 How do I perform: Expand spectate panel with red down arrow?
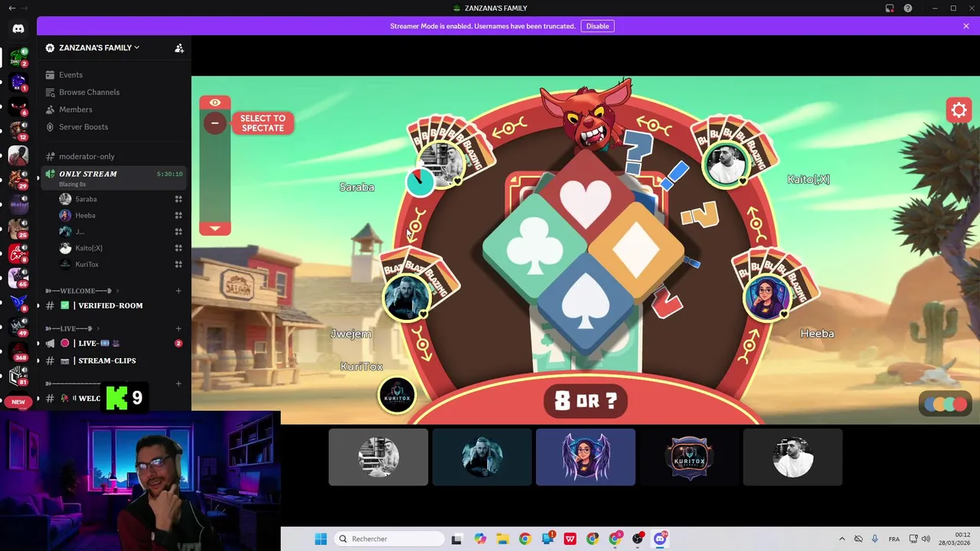click(215, 229)
